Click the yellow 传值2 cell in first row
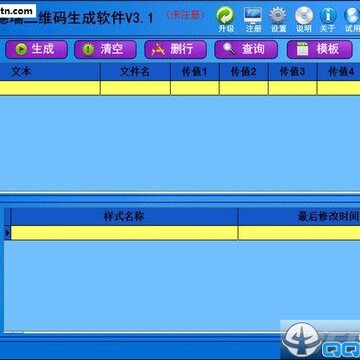 (x=244, y=88)
